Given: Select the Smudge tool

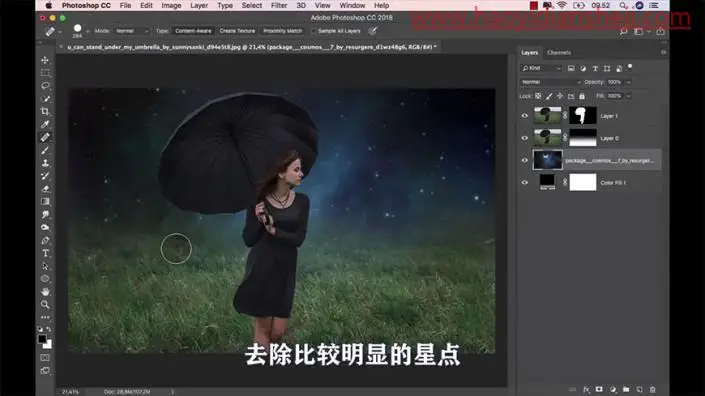Looking at the screenshot, I should pos(45,214).
